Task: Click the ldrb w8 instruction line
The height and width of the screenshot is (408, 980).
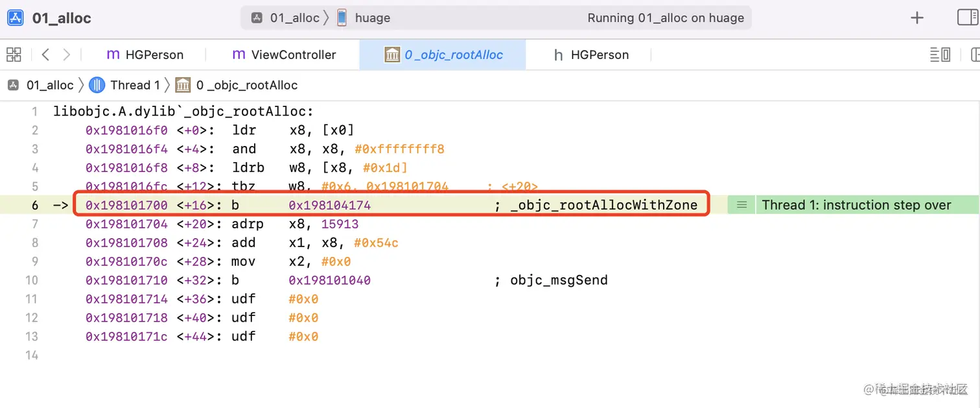Action: (247, 167)
